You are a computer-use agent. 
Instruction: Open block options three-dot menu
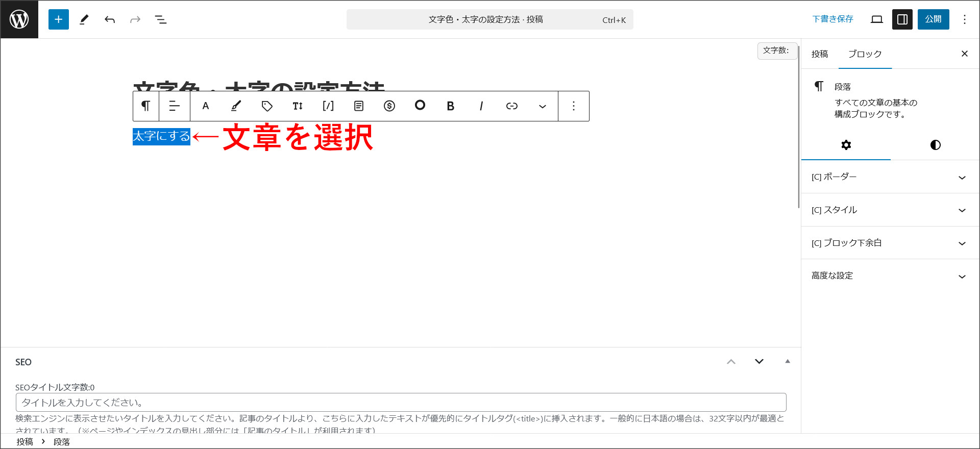point(574,106)
